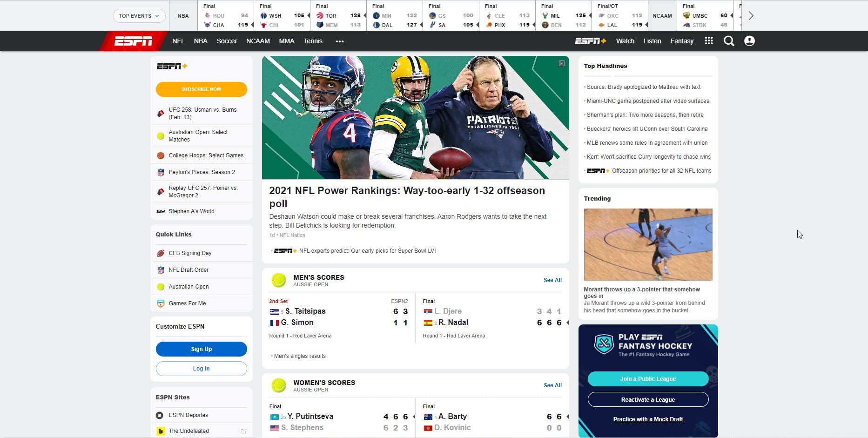Image resolution: width=868 pixels, height=438 pixels.
Task: Click the ESPN+ logo in navigation bar
Action: pyautogui.click(x=591, y=41)
